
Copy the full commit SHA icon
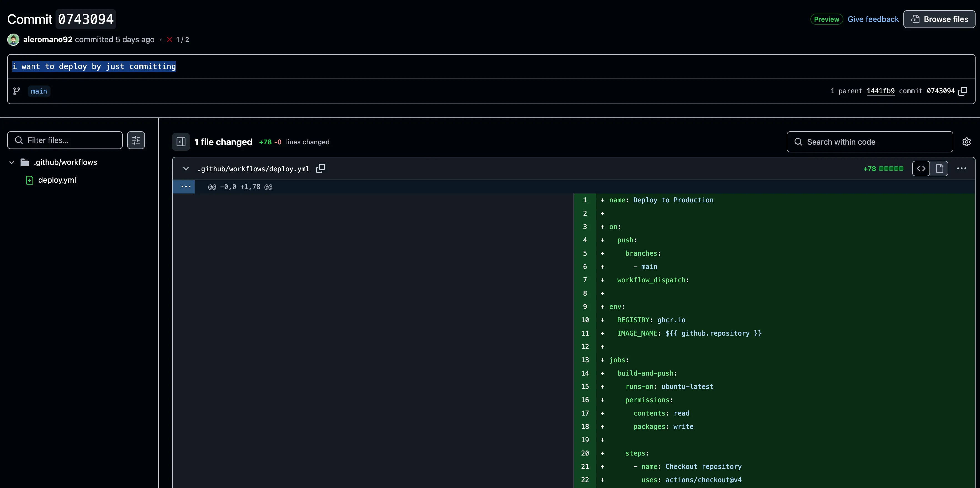click(x=963, y=91)
